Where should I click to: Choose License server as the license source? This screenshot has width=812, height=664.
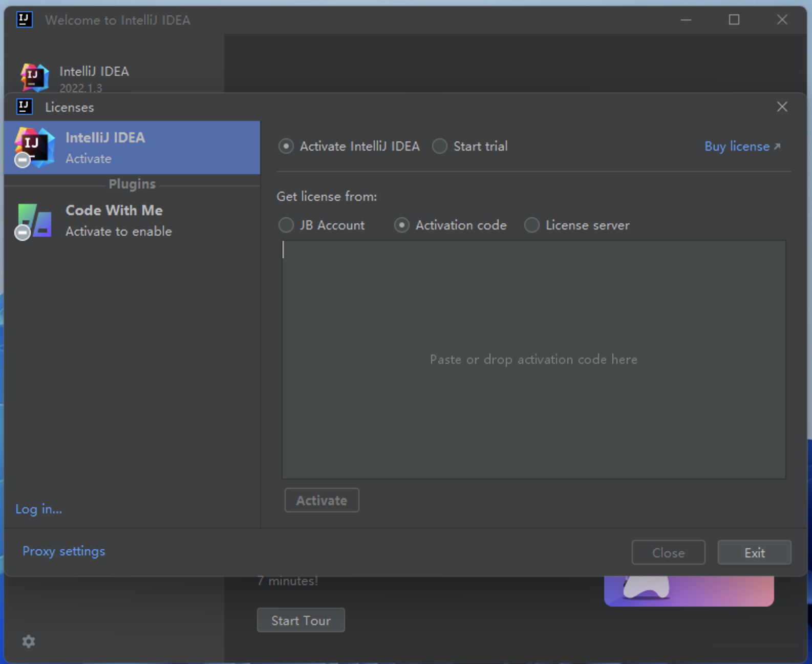pos(531,225)
